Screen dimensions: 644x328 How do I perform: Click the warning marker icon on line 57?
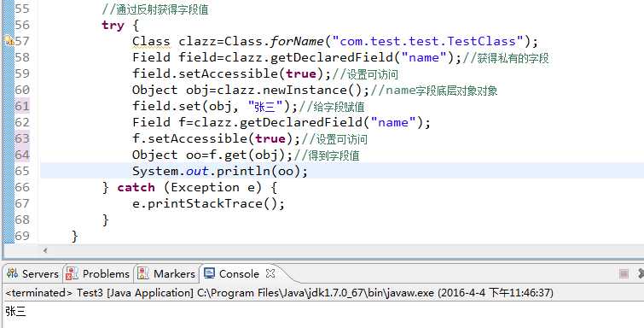9,41
